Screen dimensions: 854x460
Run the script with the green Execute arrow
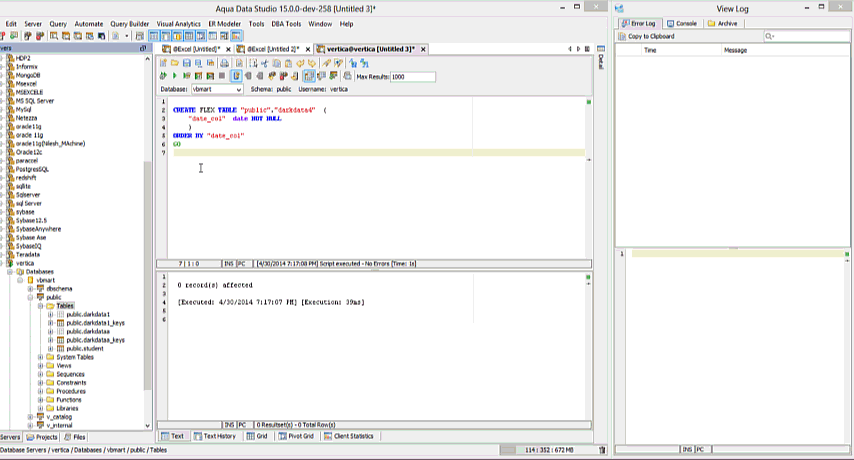(x=174, y=76)
